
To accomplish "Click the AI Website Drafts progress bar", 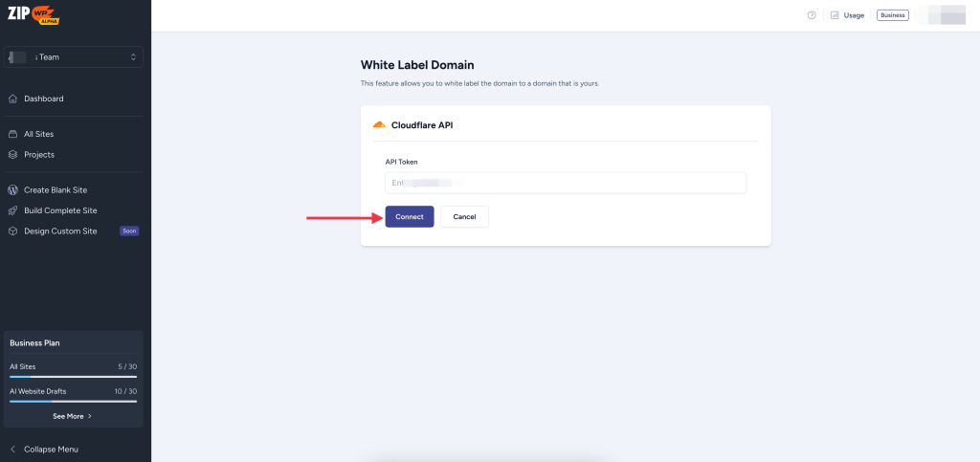I will pyautogui.click(x=73, y=401).
